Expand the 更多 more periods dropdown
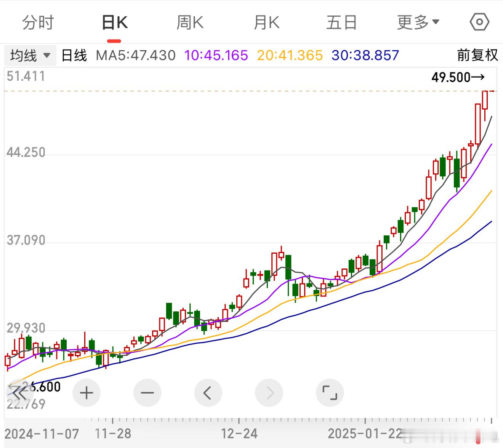This screenshot has height=448, width=503. pos(418,23)
